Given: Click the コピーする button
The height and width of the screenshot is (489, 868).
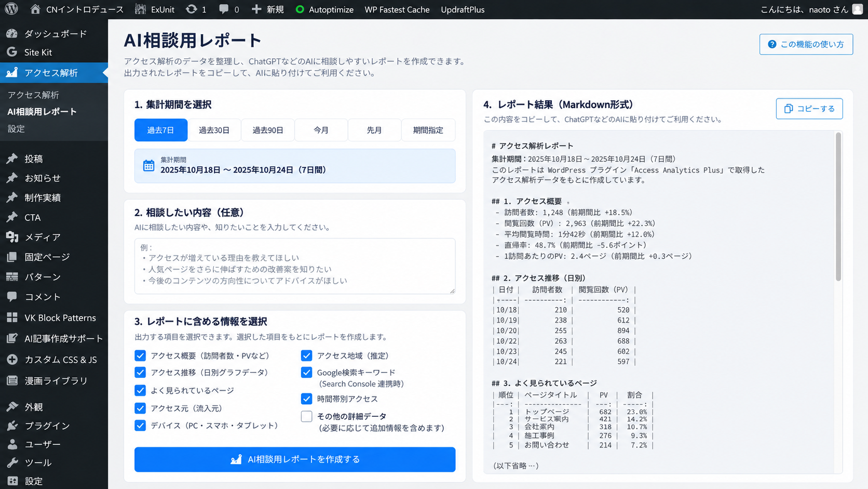Looking at the screenshot, I should 809,109.
